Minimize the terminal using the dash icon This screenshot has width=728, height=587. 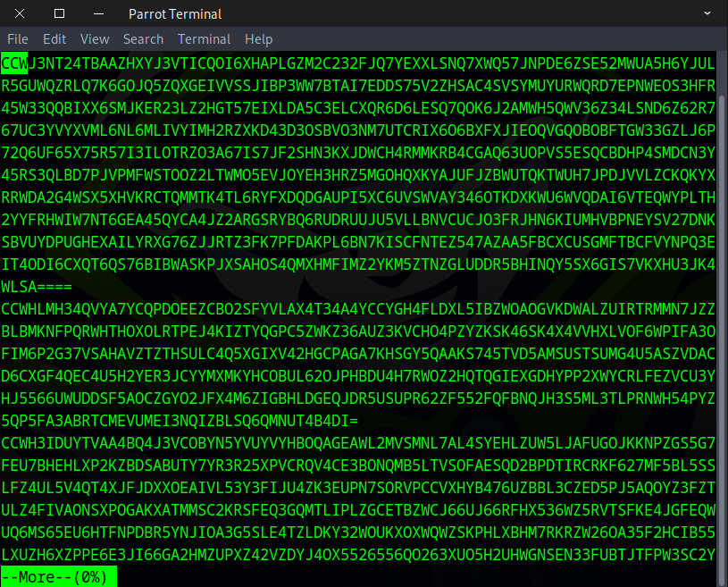(x=98, y=13)
